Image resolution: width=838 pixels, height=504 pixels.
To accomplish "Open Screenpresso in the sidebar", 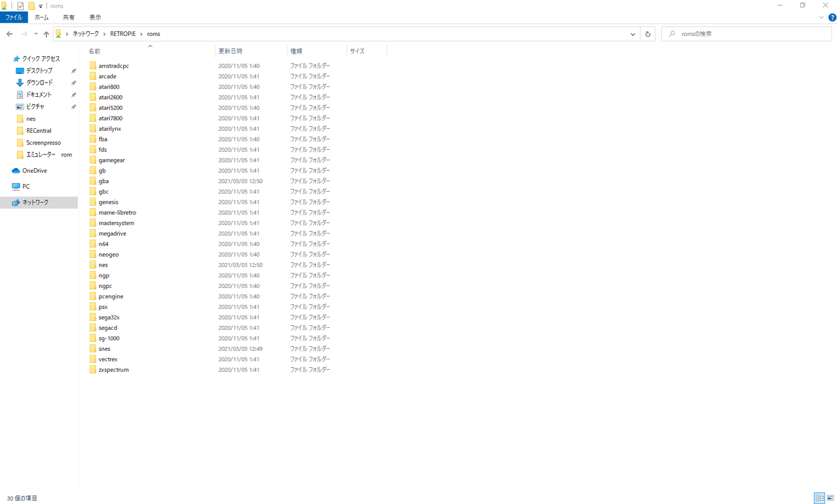I will click(x=39, y=143).
